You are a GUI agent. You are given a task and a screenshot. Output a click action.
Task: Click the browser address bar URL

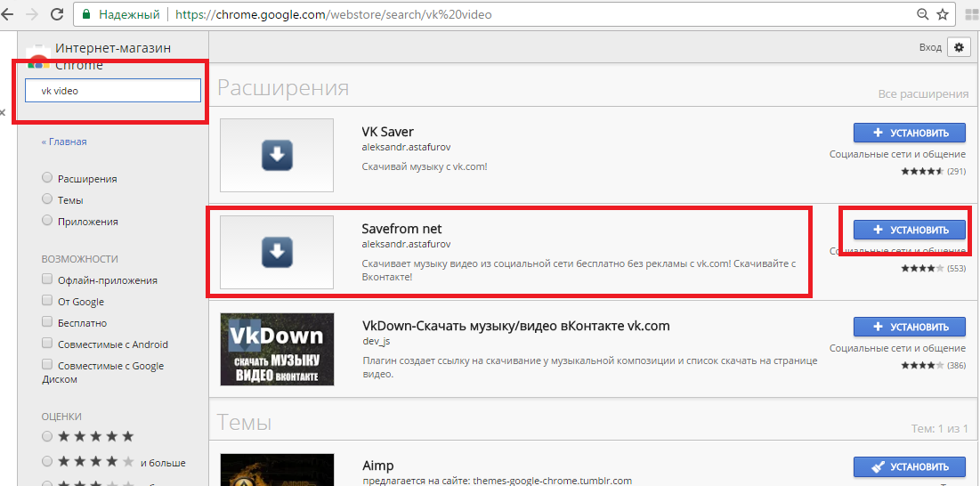point(334,14)
